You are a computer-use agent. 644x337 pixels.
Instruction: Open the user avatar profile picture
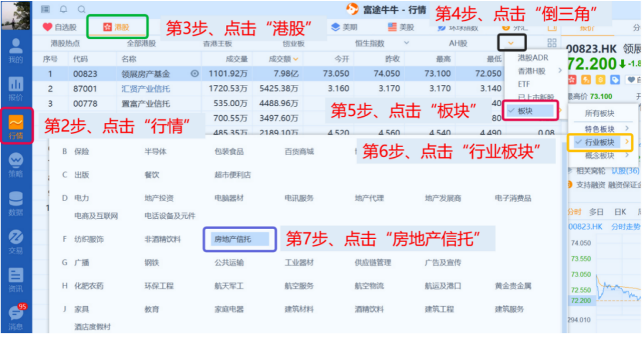click(x=16, y=15)
